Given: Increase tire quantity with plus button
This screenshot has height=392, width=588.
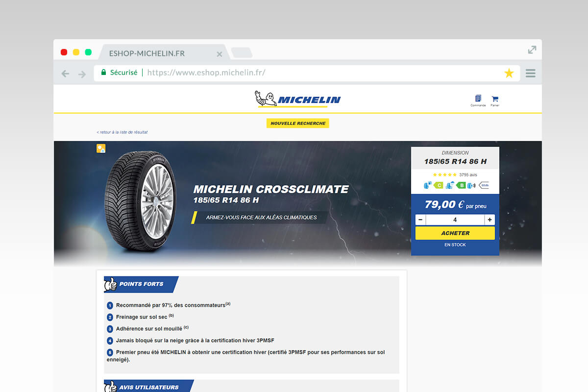Looking at the screenshot, I should pos(490,220).
